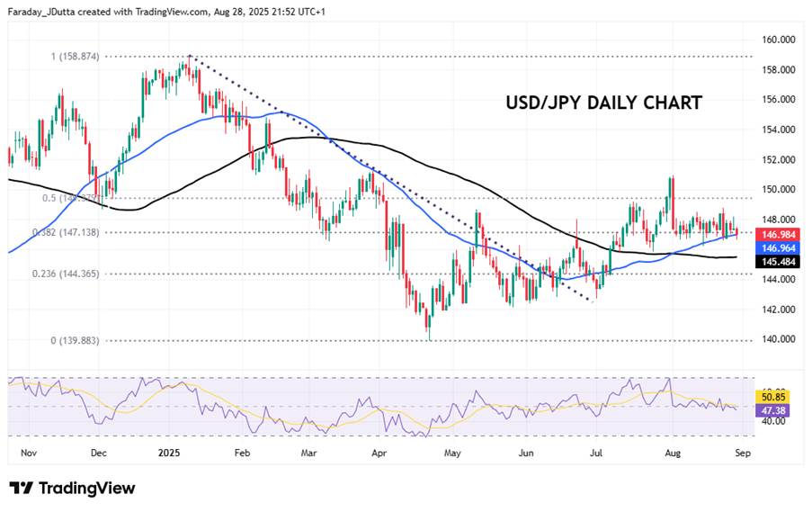
Task: Click the TradingView logo icon
Action: point(22,488)
